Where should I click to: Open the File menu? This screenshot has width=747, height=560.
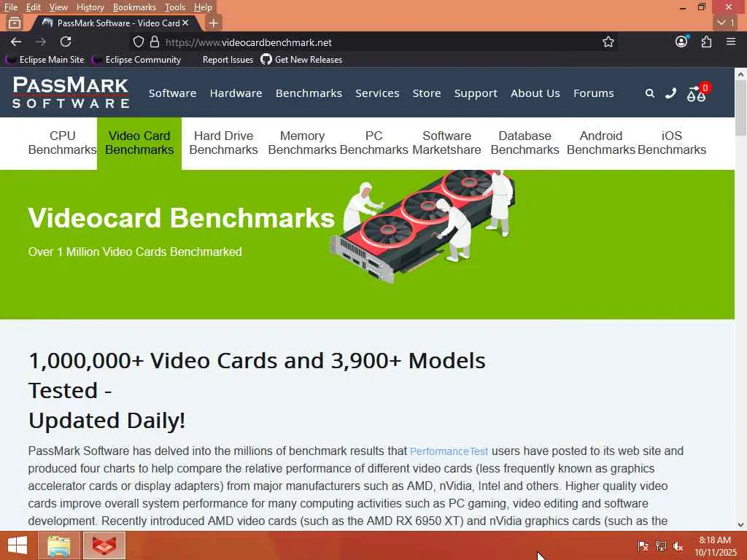point(10,7)
